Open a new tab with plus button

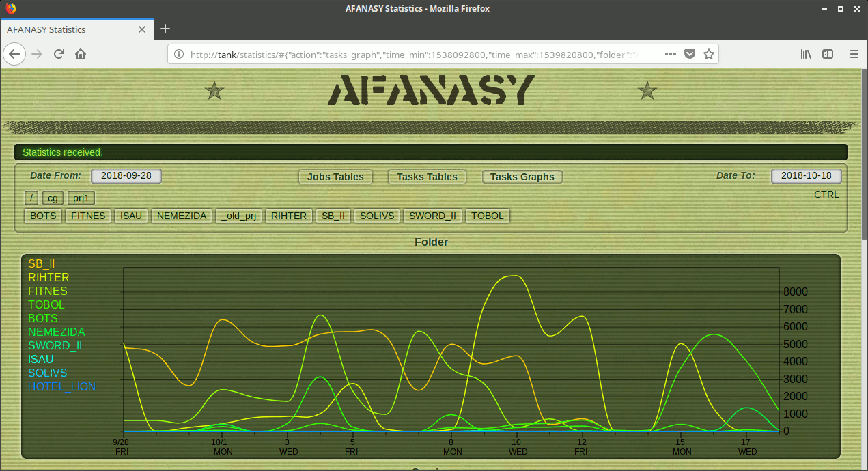pos(165,29)
